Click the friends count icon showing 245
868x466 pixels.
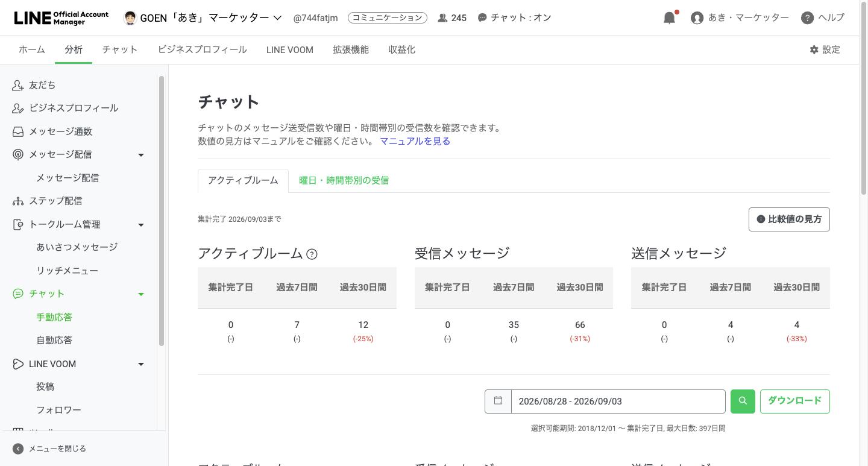[x=442, y=18]
